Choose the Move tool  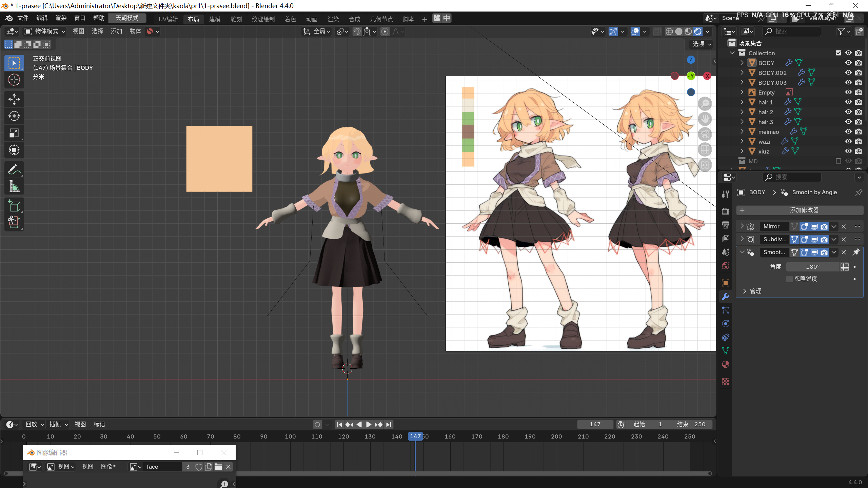point(14,99)
